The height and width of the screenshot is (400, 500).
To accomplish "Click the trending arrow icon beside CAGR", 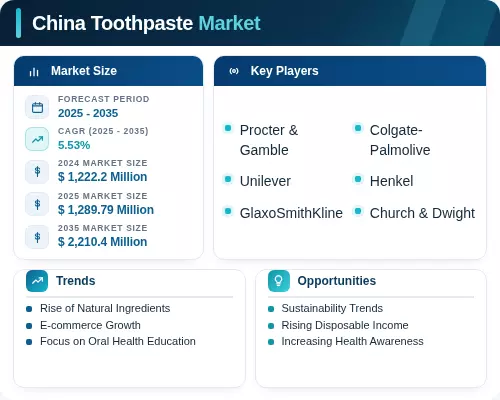I will point(37,139).
